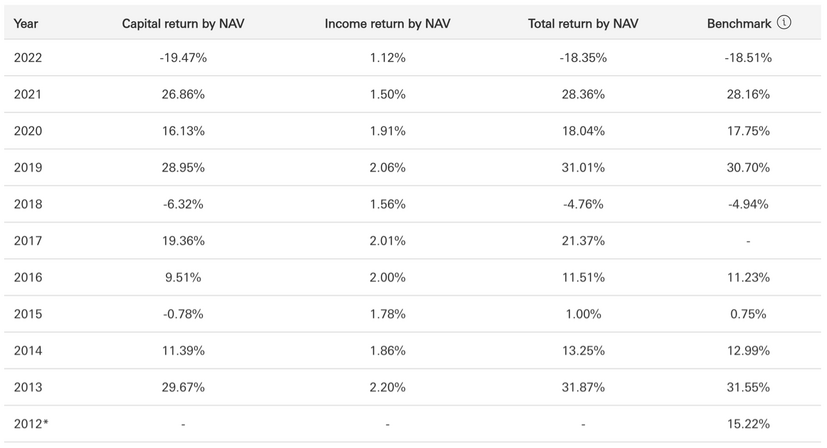Screen dimensions: 827x448
Task: Select the 2022 year row label
Action: click(x=29, y=58)
